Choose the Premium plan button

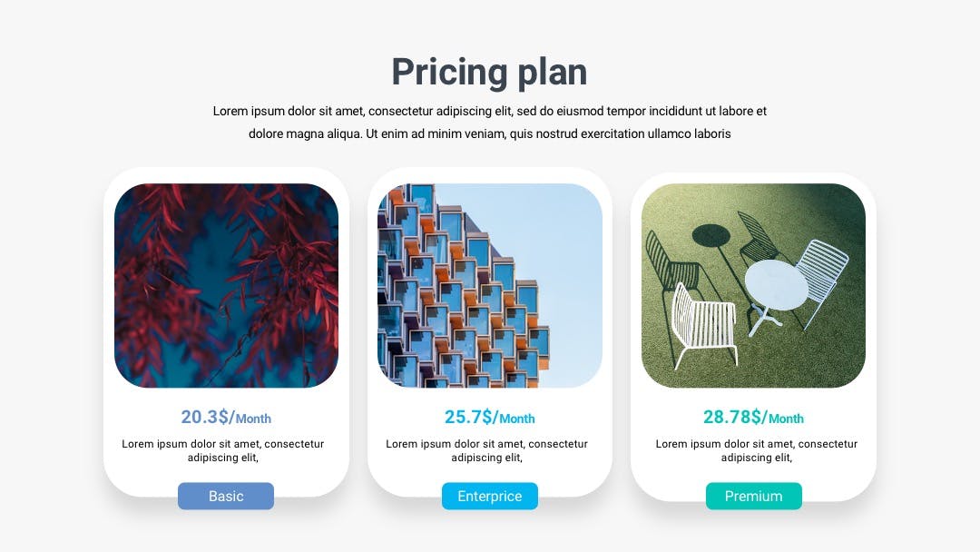pos(753,496)
